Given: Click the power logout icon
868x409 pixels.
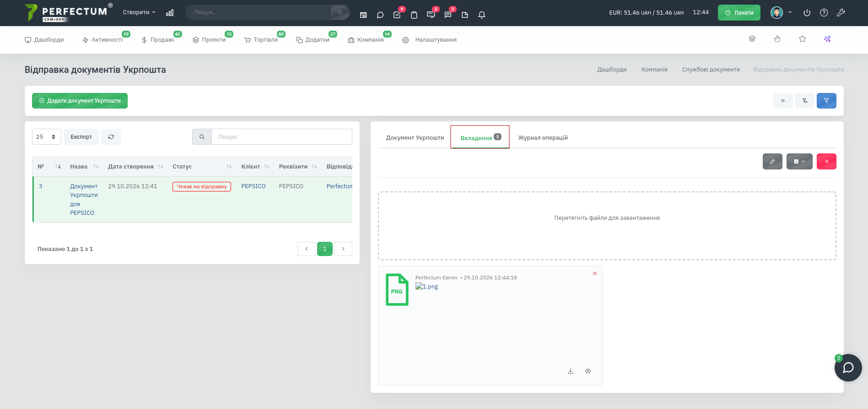Looking at the screenshot, I should click(x=807, y=13).
